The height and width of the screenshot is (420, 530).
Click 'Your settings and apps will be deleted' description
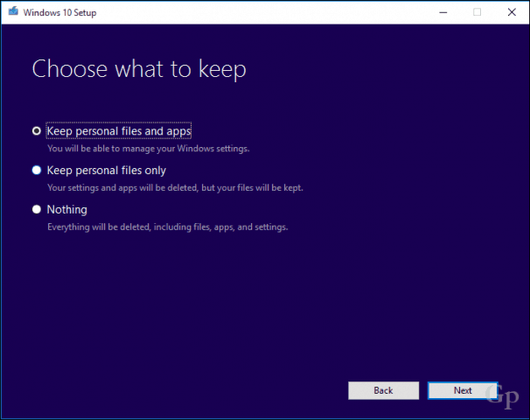175,187
